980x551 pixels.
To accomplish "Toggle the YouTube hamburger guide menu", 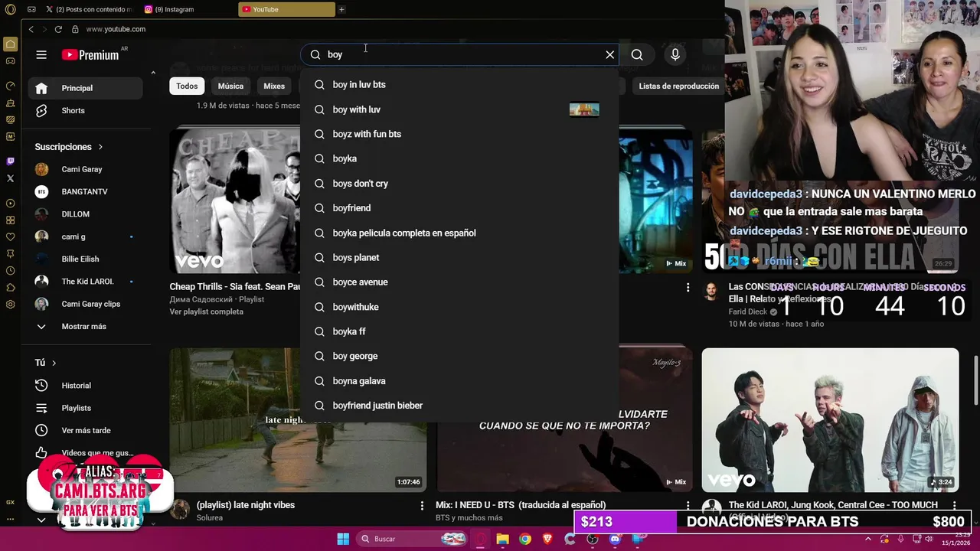I will [x=41, y=54].
